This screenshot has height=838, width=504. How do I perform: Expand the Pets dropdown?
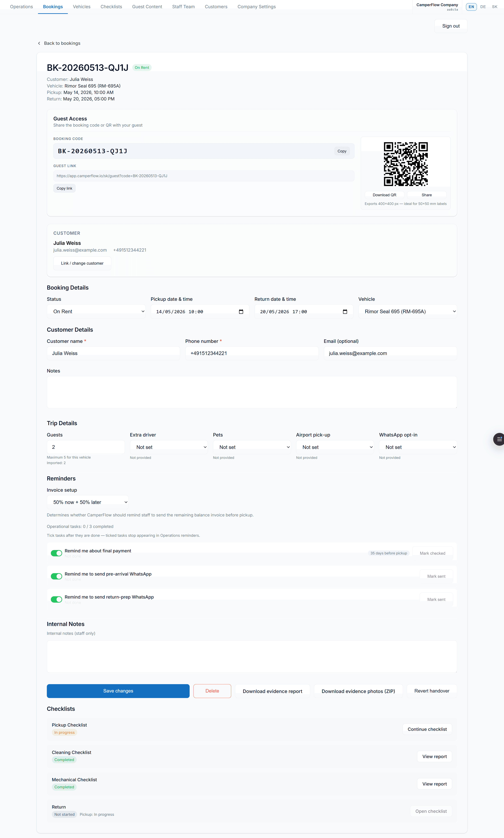pos(252,447)
